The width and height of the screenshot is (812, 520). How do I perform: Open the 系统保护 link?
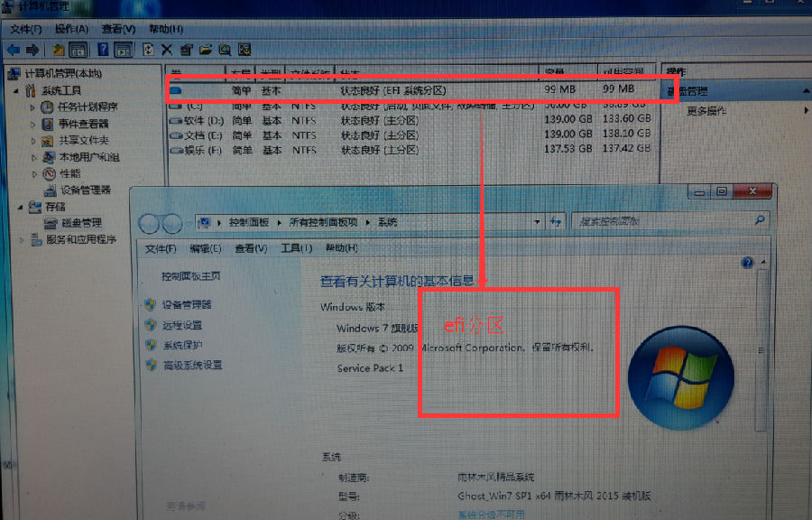coord(183,346)
